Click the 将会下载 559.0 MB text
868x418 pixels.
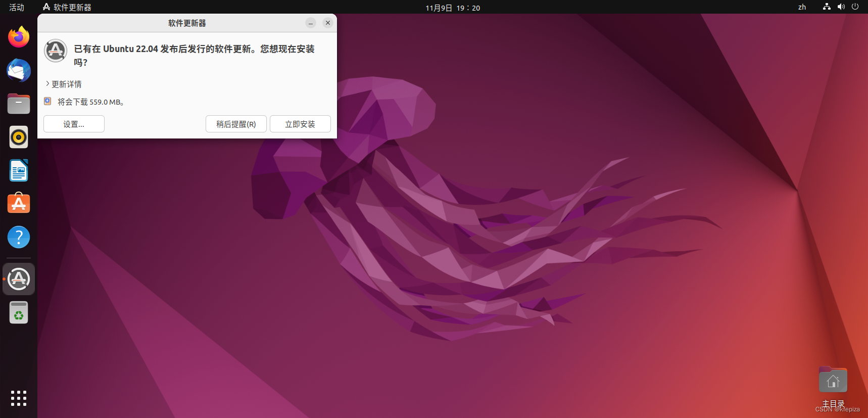(90, 102)
